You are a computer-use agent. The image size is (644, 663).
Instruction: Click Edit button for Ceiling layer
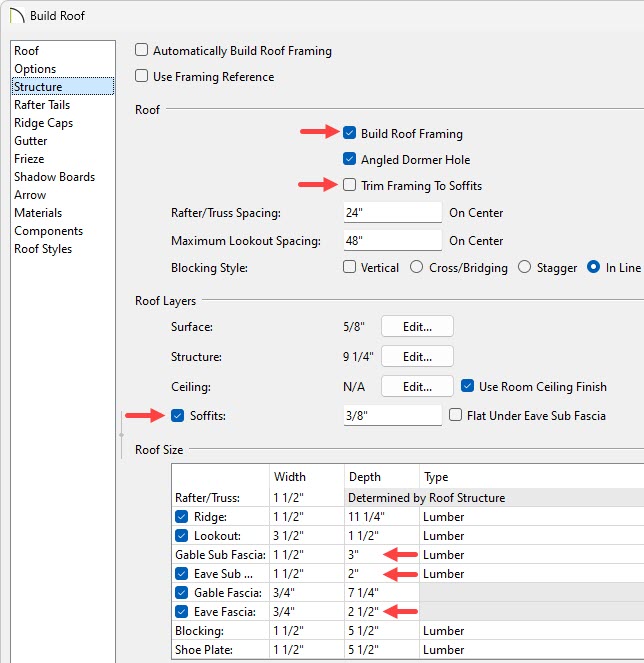click(417, 386)
